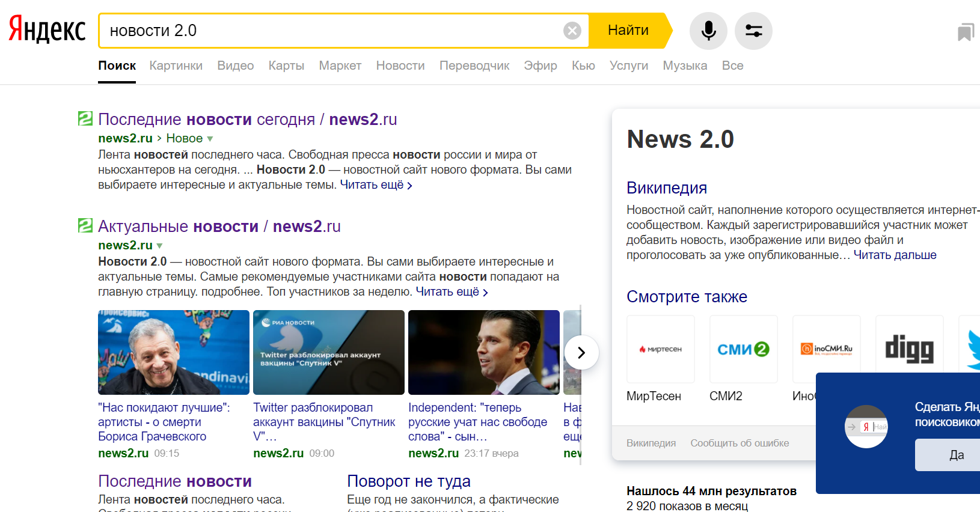
Task: Switch to the Маркет tab
Action: click(x=340, y=66)
